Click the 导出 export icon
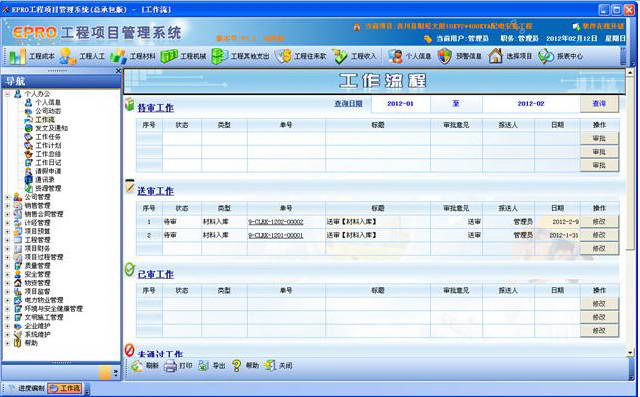This screenshot has width=640, height=397. tap(203, 366)
